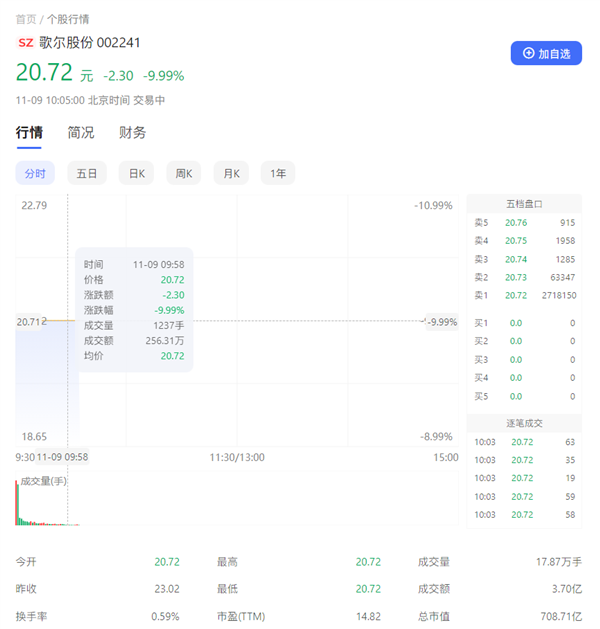This screenshot has height=629, width=600.
Task: Click the 卖1 volume 2718150
Action: click(559, 296)
